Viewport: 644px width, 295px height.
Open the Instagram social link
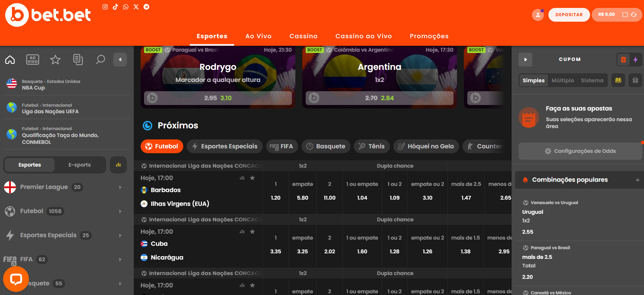tap(105, 7)
